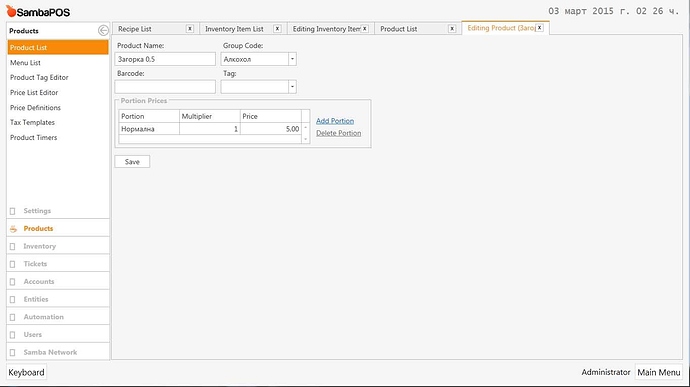Click the SambaPOS logo icon

(x=11, y=11)
